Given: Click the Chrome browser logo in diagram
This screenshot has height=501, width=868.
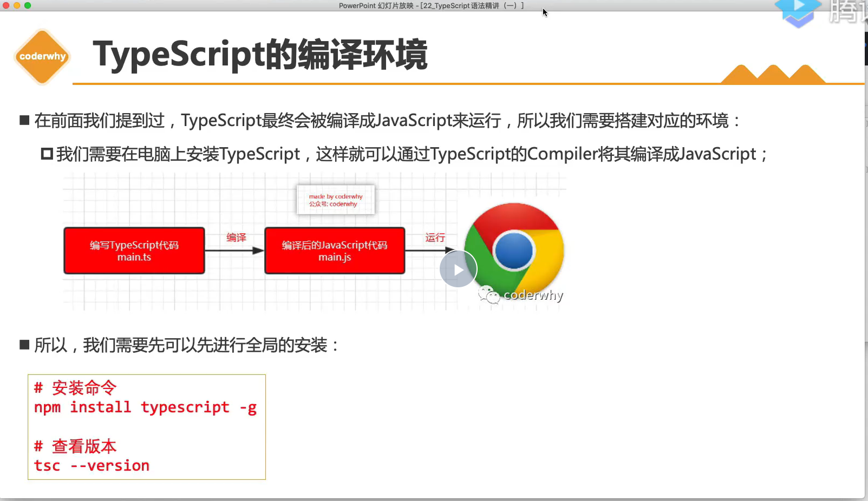Looking at the screenshot, I should click(x=514, y=251).
